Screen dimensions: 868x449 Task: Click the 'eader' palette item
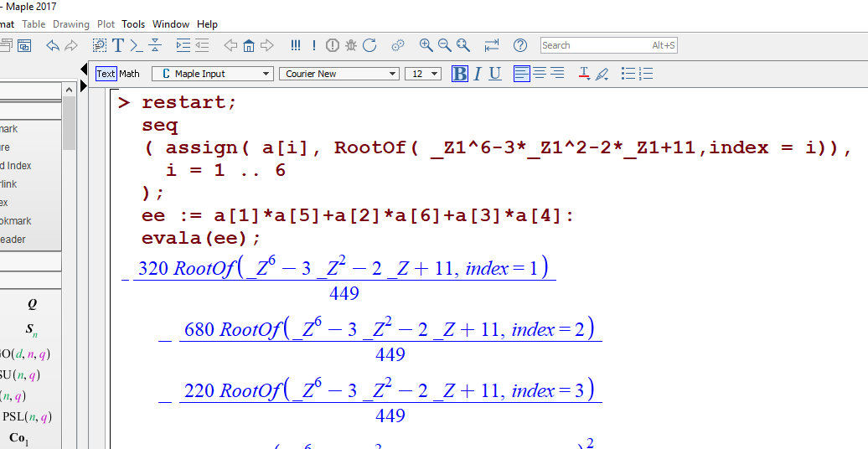click(x=13, y=240)
